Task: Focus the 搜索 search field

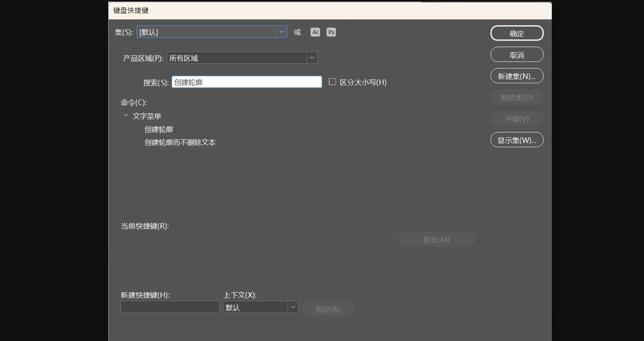Action: (x=247, y=82)
